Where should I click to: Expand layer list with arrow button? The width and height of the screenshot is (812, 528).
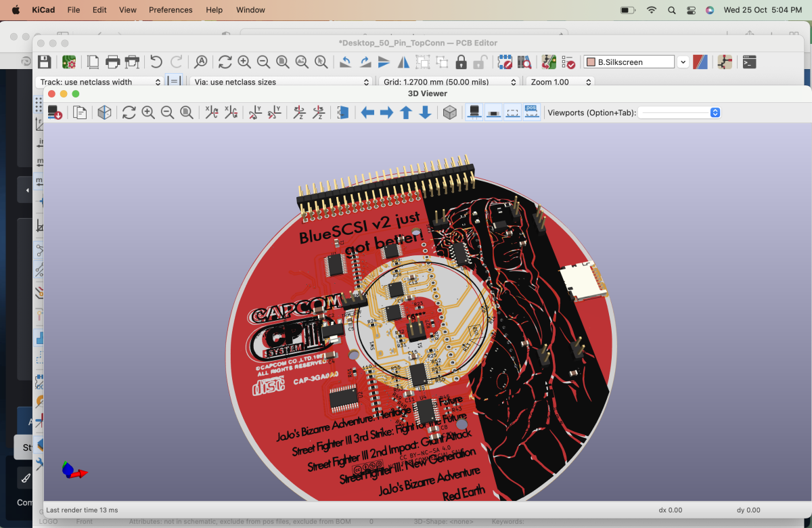coord(683,62)
